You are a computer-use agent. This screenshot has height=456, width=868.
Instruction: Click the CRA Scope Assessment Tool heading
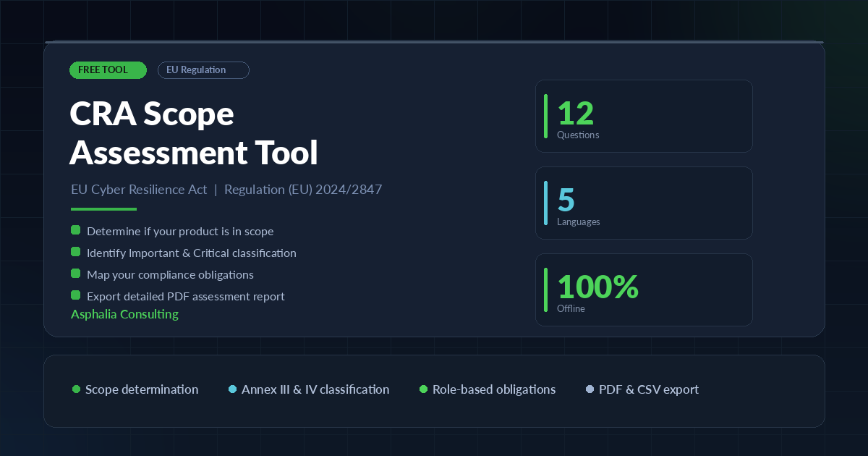point(193,133)
